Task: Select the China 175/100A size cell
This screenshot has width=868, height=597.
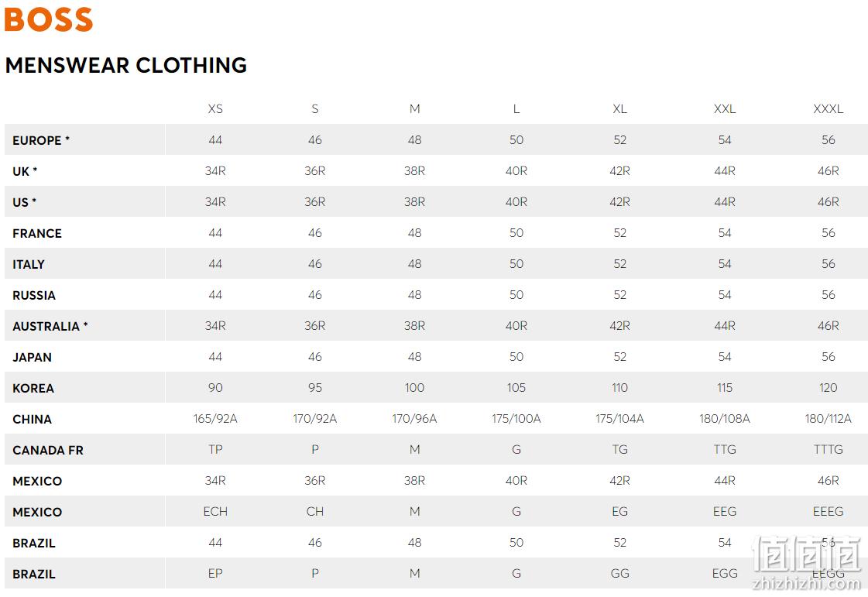Action: [516, 419]
